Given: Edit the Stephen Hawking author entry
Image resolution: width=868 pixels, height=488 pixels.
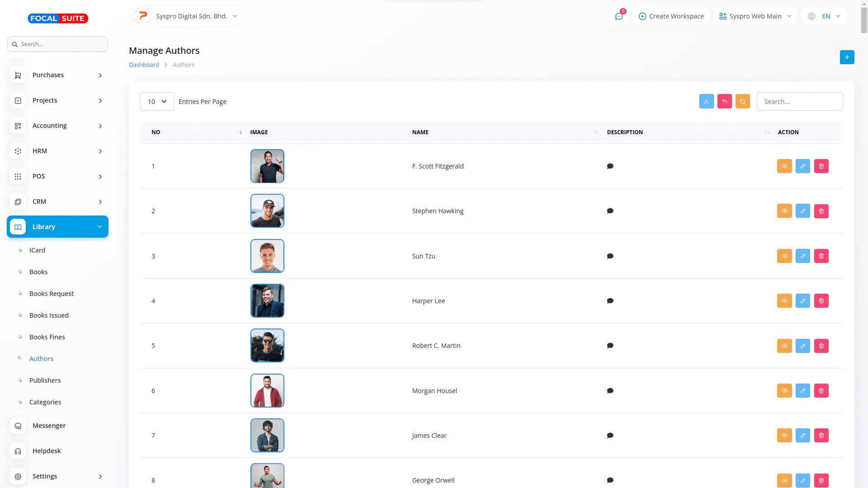Looking at the screenshot, I should tap(802, 211).
